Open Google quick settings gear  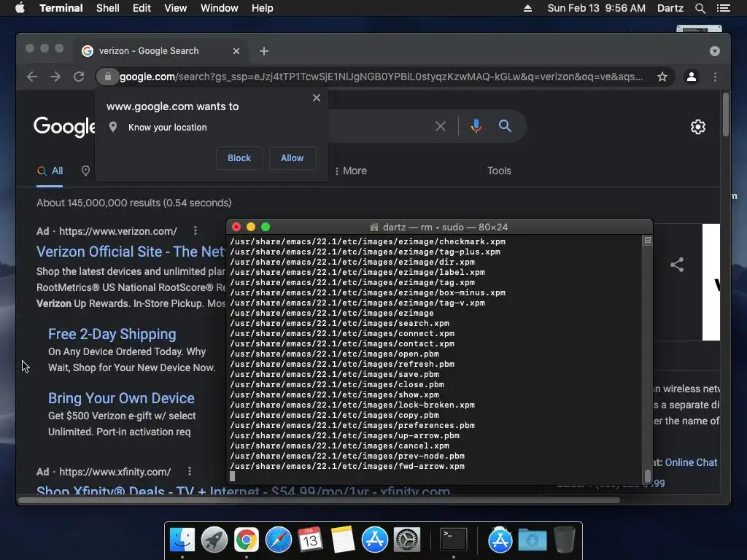click(698, 127)
